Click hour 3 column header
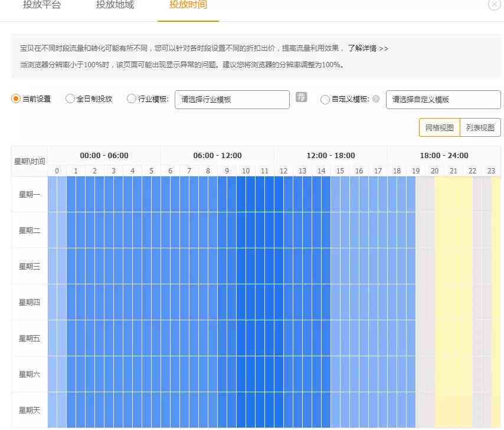Screen dimensions: 504x430 click(114, 170)
